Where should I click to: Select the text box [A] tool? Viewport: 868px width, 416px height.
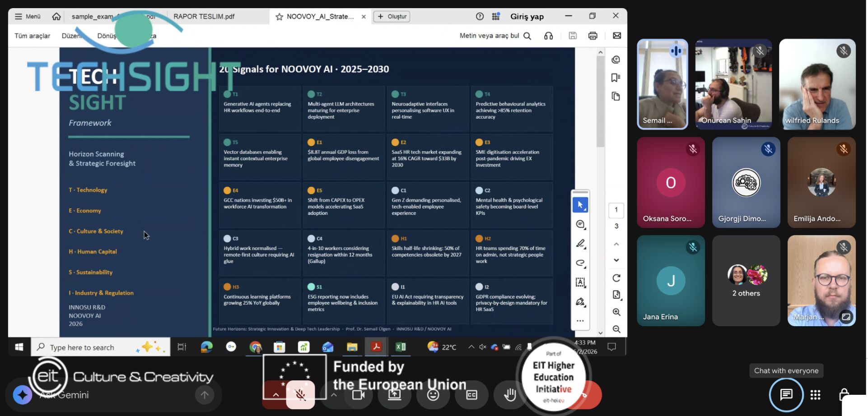pyautogui.click(x=580, y=282)
